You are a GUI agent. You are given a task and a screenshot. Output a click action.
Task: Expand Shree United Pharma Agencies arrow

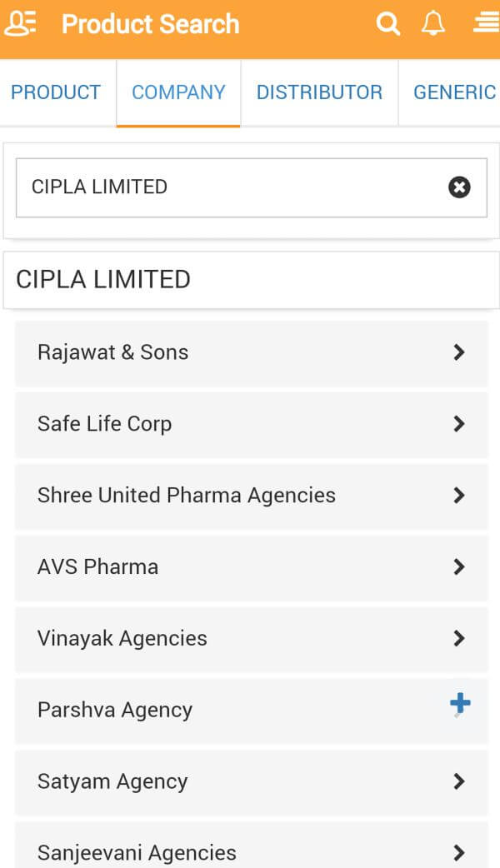(458, 496)
